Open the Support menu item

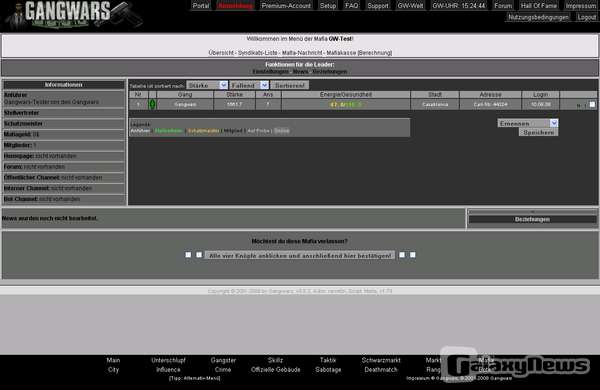click(x=378, y=5)
